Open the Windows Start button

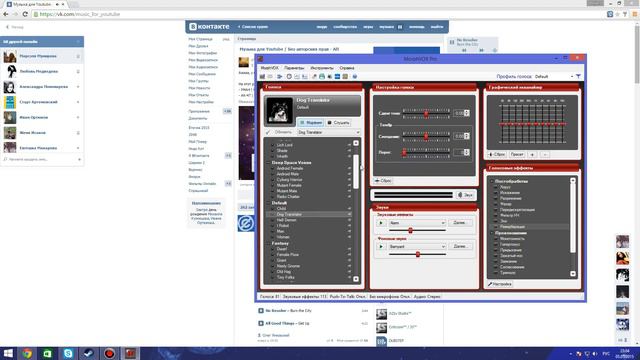(x=8, y=353)
